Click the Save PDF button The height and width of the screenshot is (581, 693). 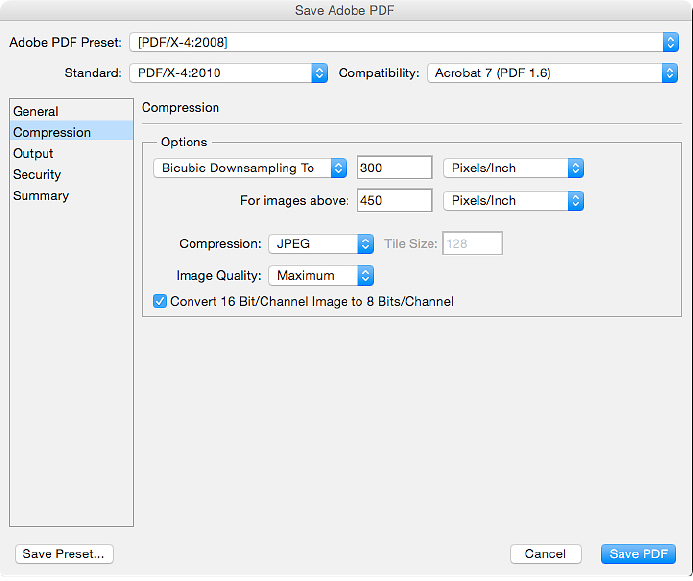[x=638, y=554]
